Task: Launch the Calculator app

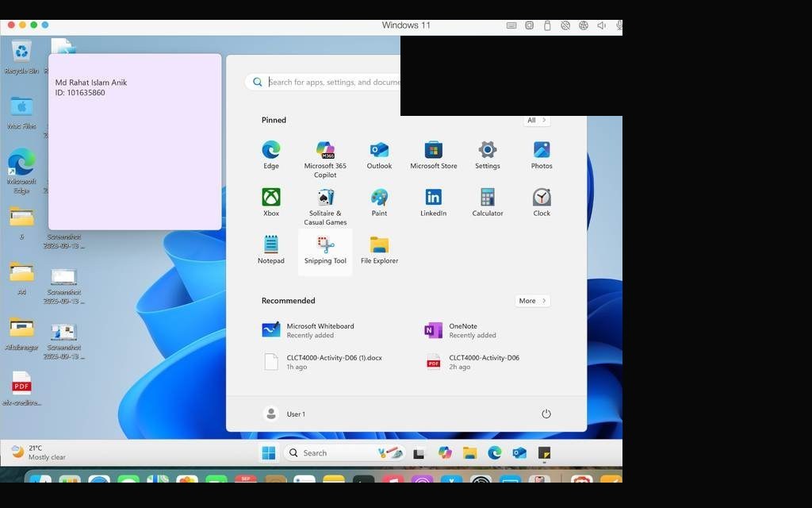Action: pyautogui.click(x=488, y=202)
